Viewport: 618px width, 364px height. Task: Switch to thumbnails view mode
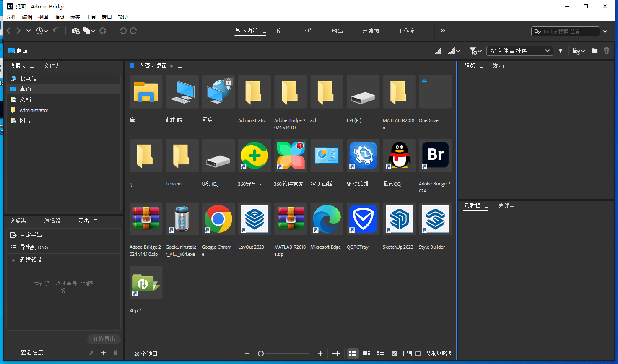(x=353, y=354)
